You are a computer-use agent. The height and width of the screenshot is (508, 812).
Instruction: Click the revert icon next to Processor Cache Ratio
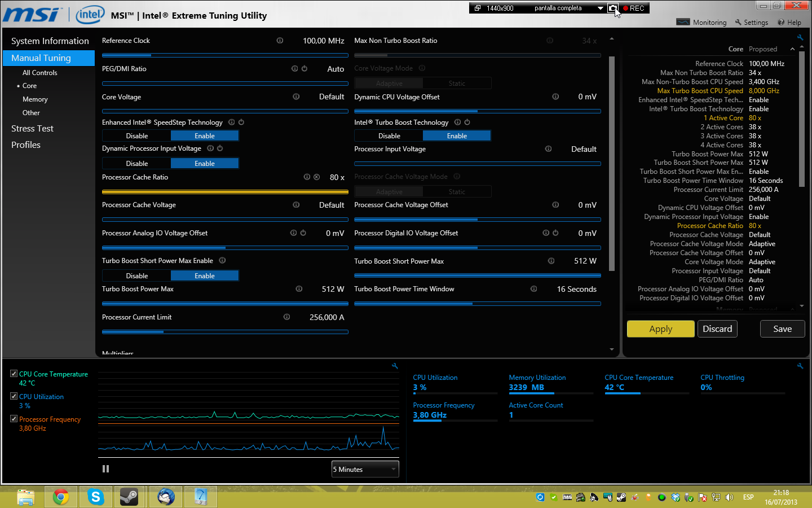coord(317,177)
